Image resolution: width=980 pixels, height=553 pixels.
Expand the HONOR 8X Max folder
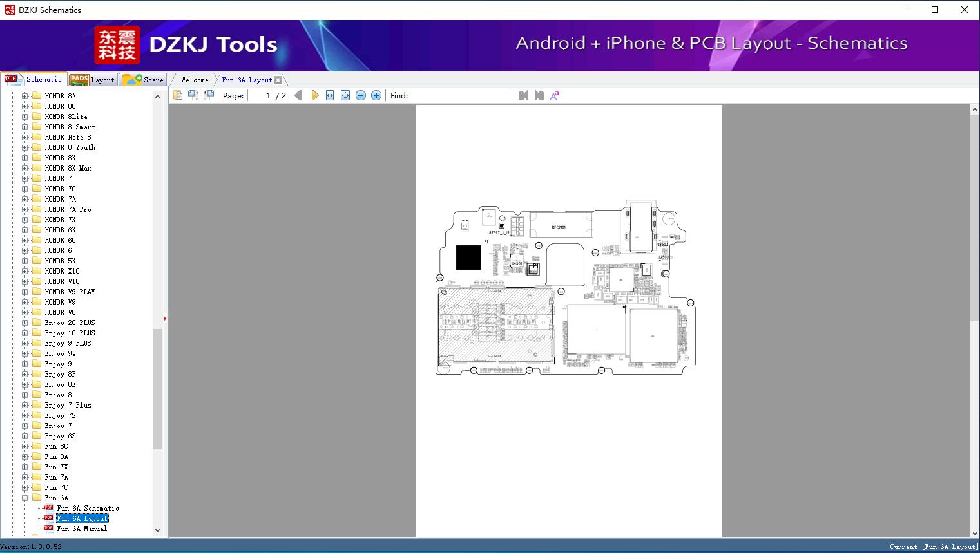25,168
